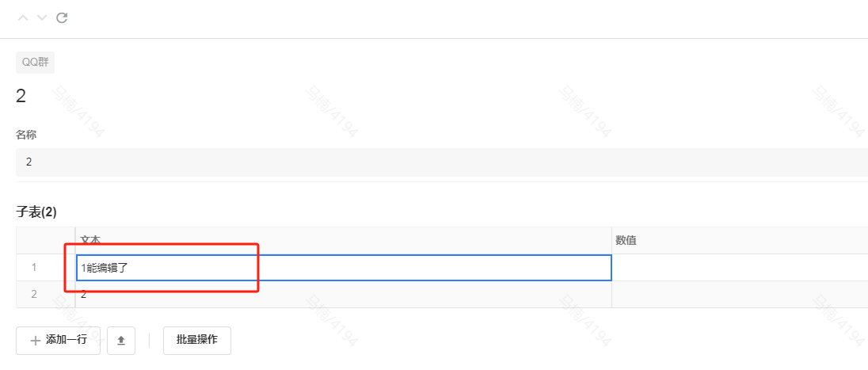Click the 数值 cell in row 2
Screen dimensions: 868x370
coord(737,294)
